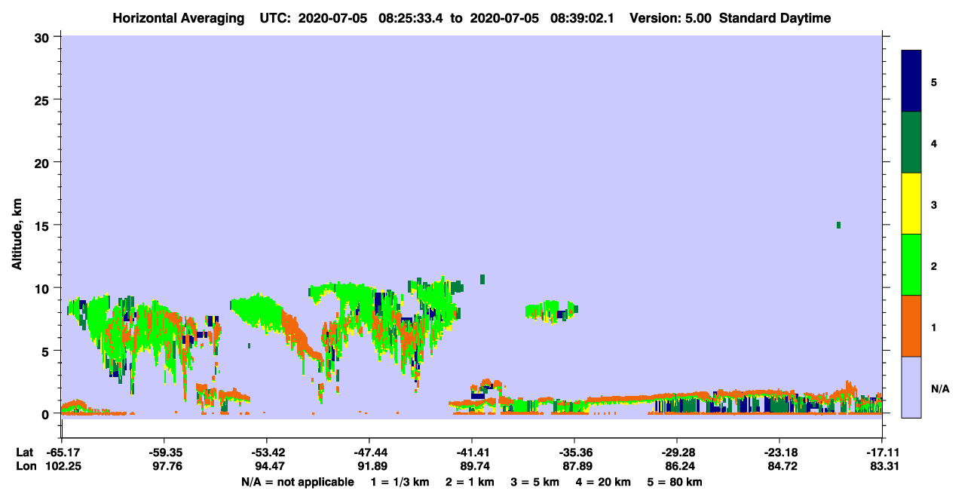Click the latitude value -53.42
The image size is (980, 503).
click(x=267, y=452)
